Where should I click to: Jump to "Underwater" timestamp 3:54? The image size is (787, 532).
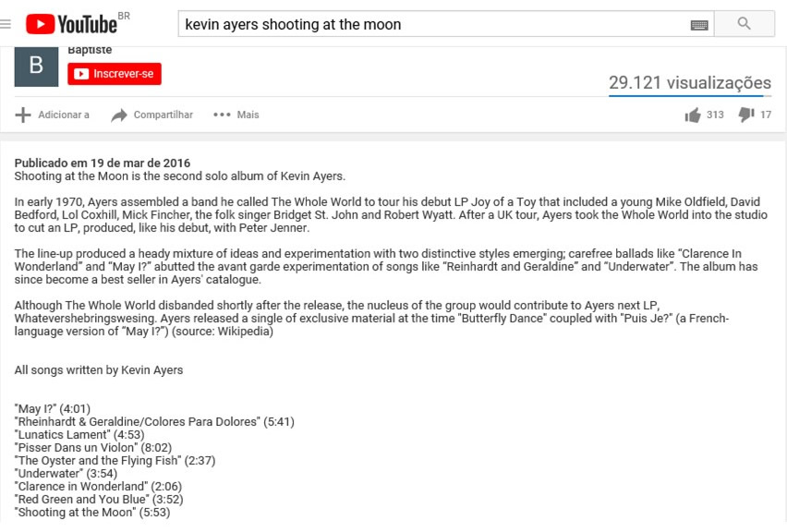(x=101, y=474)
